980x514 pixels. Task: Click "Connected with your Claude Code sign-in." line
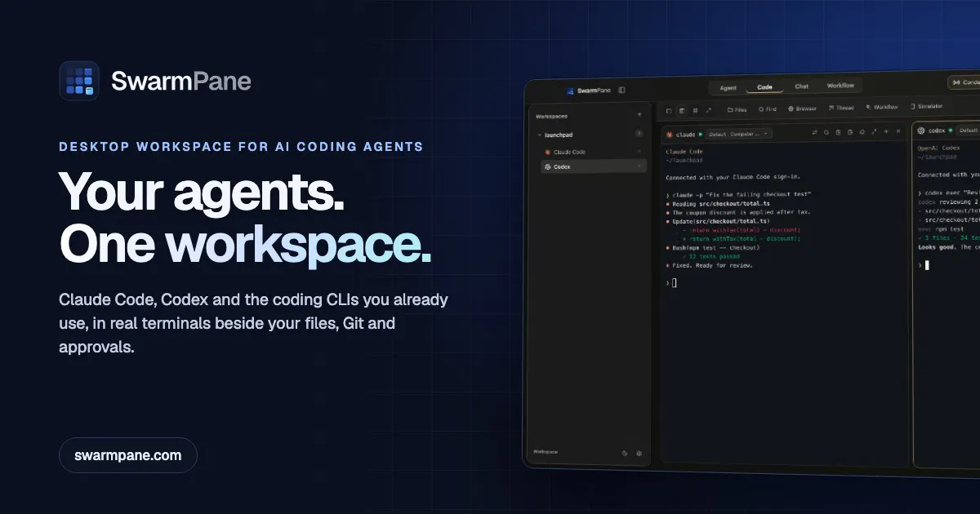734,176
